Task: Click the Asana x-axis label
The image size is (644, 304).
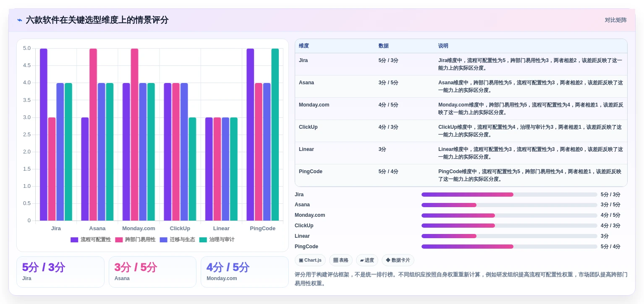Action: pyautogui.click(x=97, y=229)
